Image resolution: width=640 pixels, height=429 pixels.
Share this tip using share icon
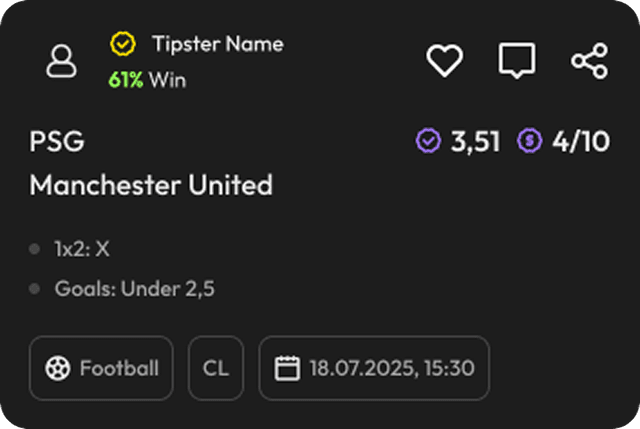pyautogui.click(x=589, y=62)
